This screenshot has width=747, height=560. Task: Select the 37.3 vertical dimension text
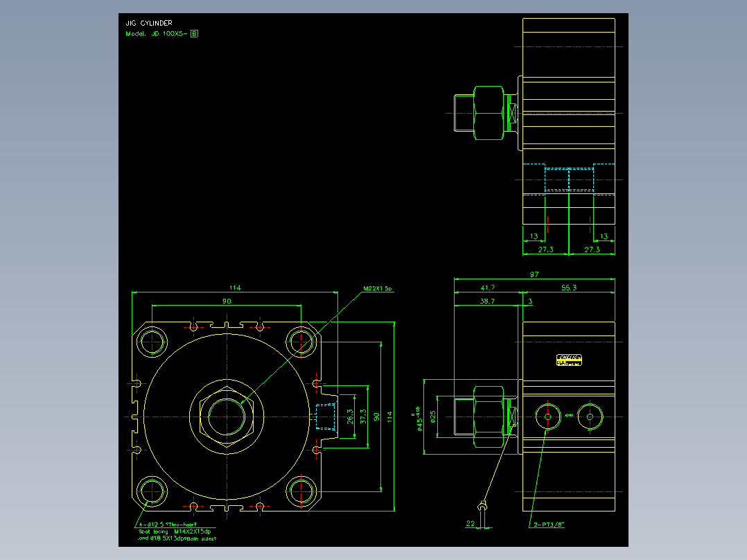click(x=364, y=417)
